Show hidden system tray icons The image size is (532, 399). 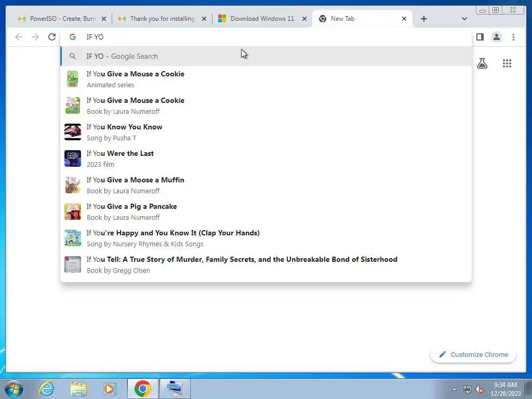pos(454,389)
